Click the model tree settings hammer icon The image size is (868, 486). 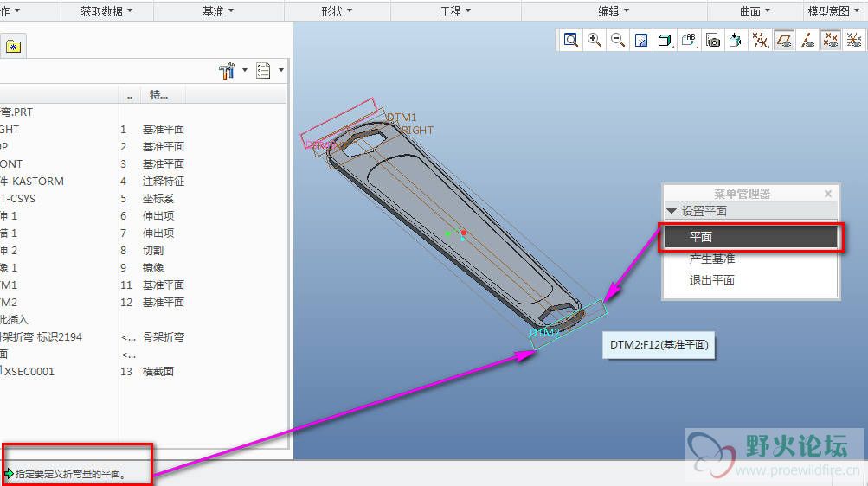click(x=227, y=70)
